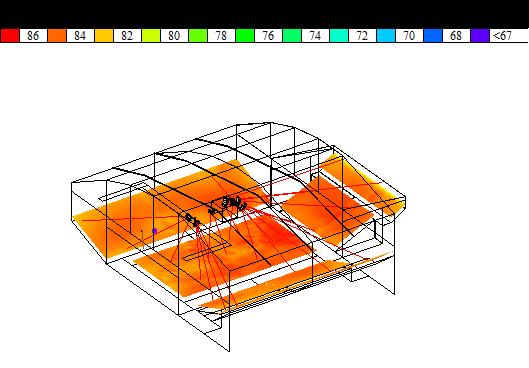Click the legend value 76

click(268, 36)
